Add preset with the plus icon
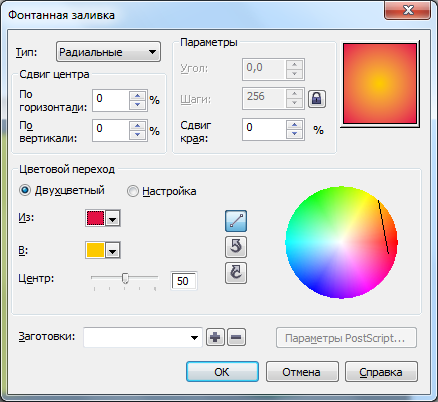Viewport: 438px width, 402px height. 215,337
